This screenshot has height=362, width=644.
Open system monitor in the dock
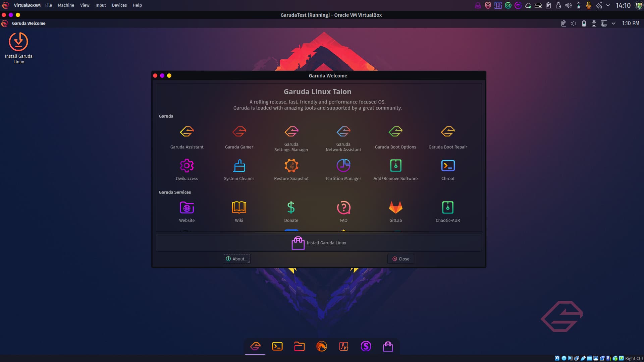coord(344,346)
